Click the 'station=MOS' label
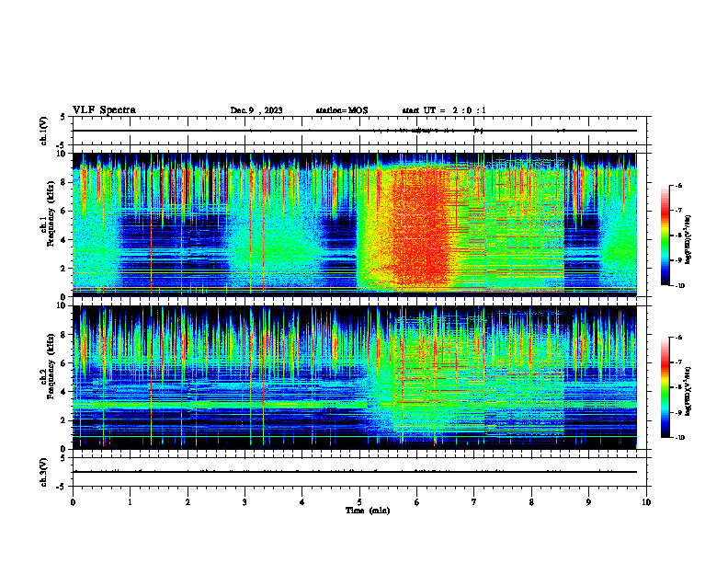Viewport: 728px width, 563px height. (342, 110)
